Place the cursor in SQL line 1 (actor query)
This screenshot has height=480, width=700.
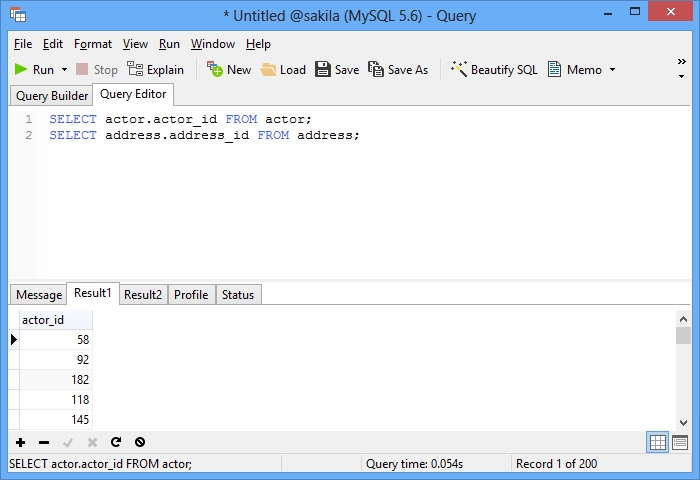pyautogui.click(x=180, y=119)
